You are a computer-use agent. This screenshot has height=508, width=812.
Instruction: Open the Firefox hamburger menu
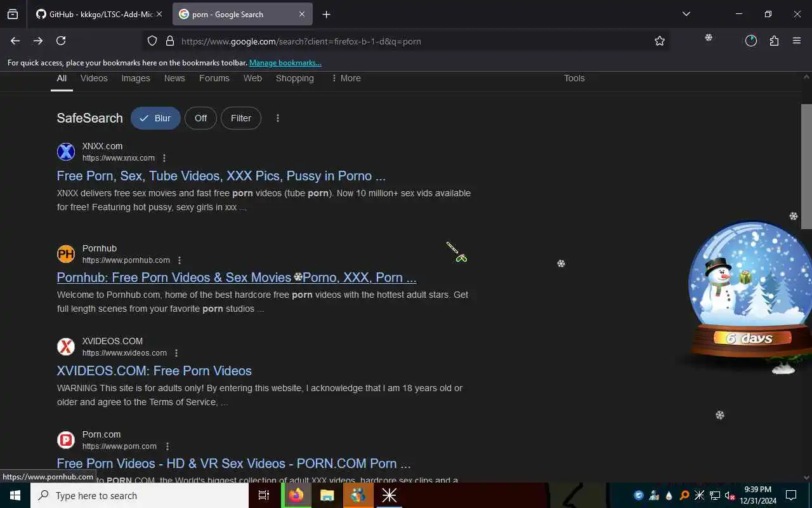pos(797,41)
